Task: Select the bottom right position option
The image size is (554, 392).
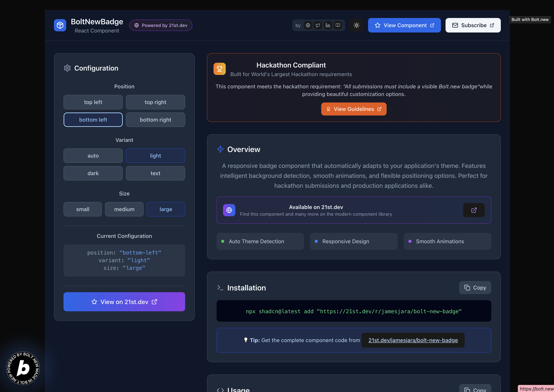Action: point(155,120)
